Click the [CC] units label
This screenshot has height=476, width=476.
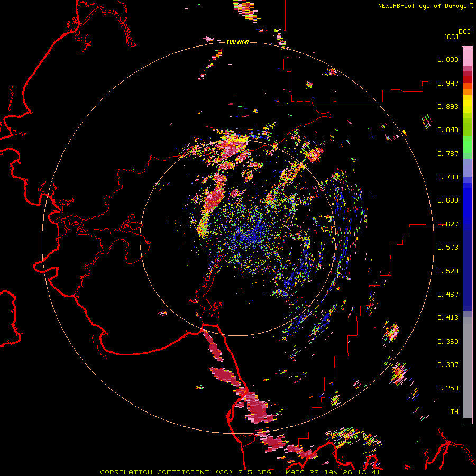[x=451, y=36]
